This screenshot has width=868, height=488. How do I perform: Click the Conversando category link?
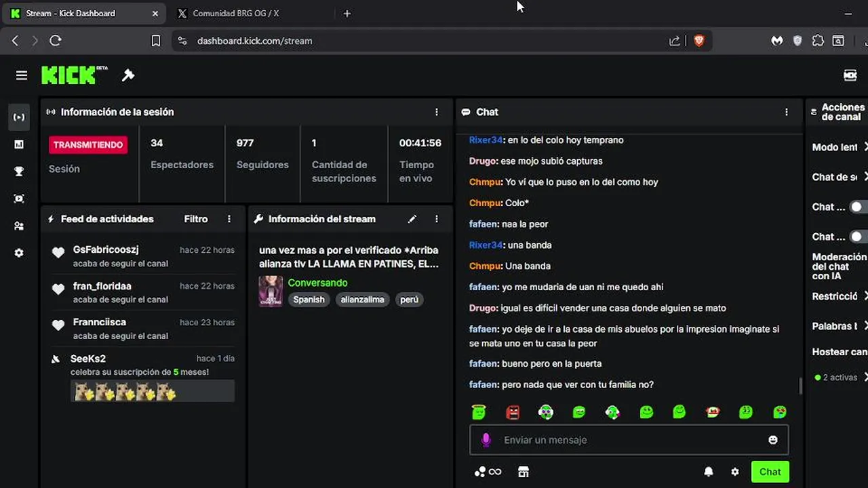coord(317,283)
